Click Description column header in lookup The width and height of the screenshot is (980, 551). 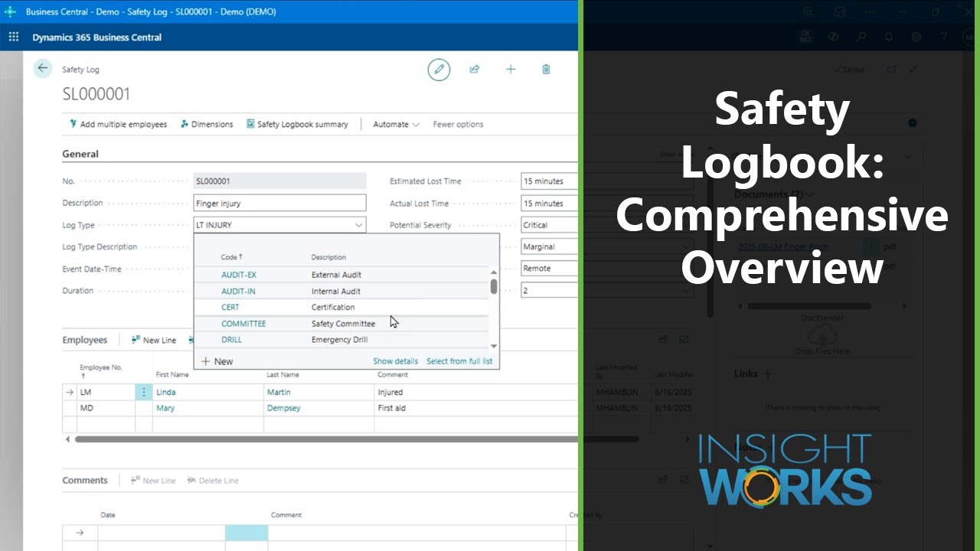[328, 257]
